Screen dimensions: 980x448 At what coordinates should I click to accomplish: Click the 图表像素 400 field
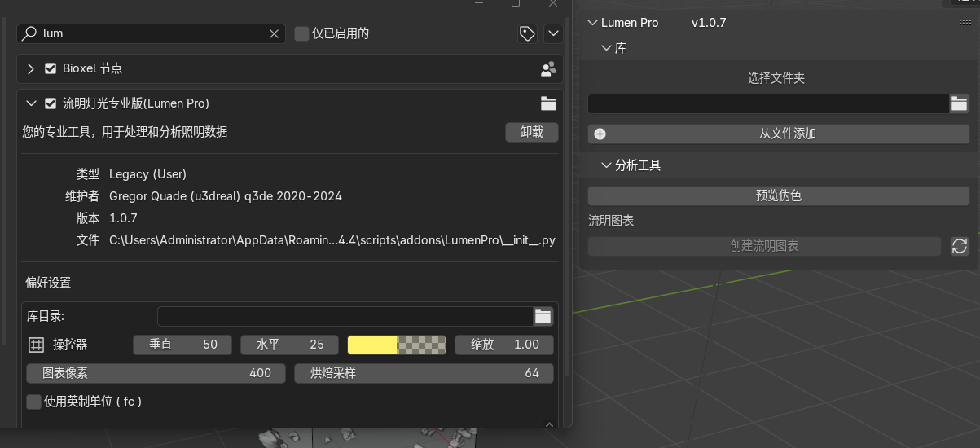coord(155,373)
